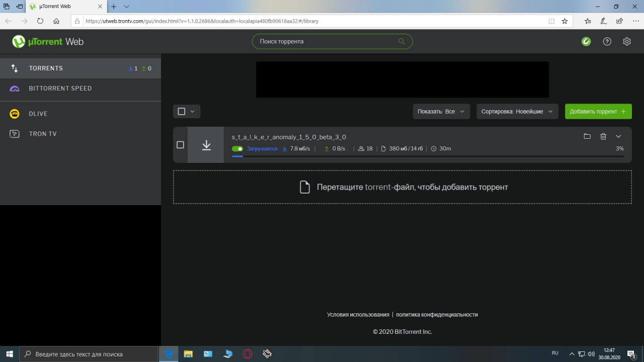This screenshot has width=644, height=362.
Task: Click the clock icon showing 30m remaining
Action: (x=434, y=149)
